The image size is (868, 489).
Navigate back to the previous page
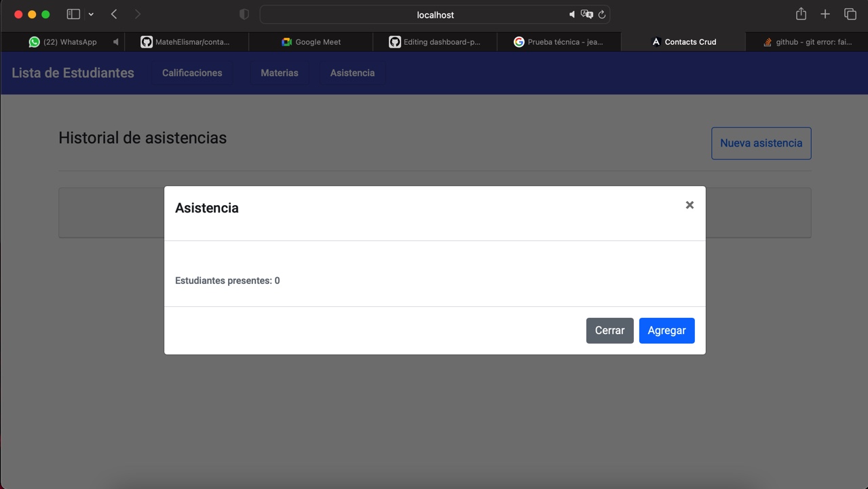click(x=113, y=14)
